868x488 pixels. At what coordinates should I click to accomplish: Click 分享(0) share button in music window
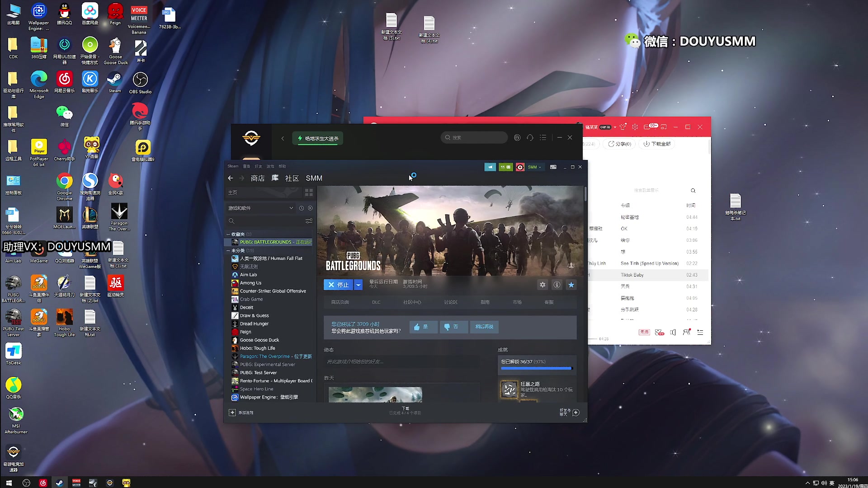619,144
